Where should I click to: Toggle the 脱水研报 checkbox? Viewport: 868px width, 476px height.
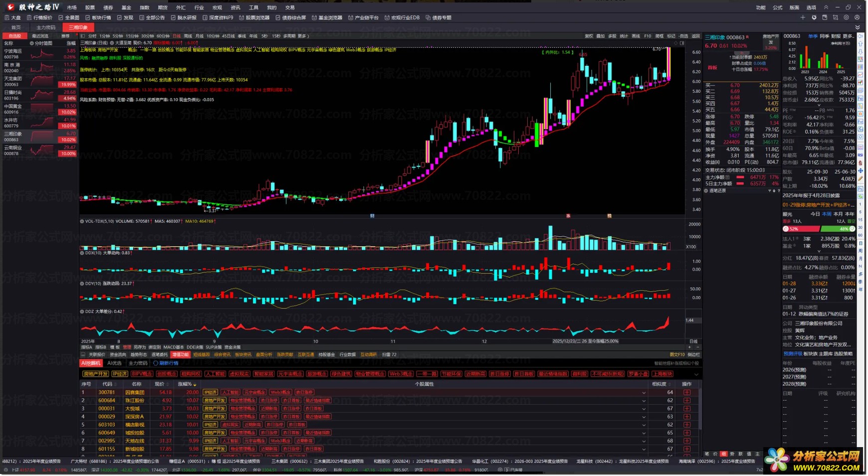point(173,18)
